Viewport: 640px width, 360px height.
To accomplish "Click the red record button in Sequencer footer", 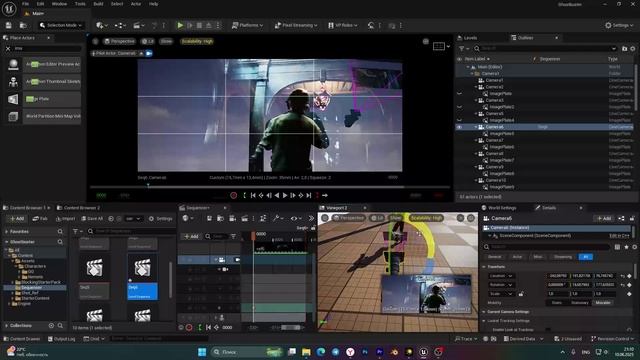I will click(189, 327).
